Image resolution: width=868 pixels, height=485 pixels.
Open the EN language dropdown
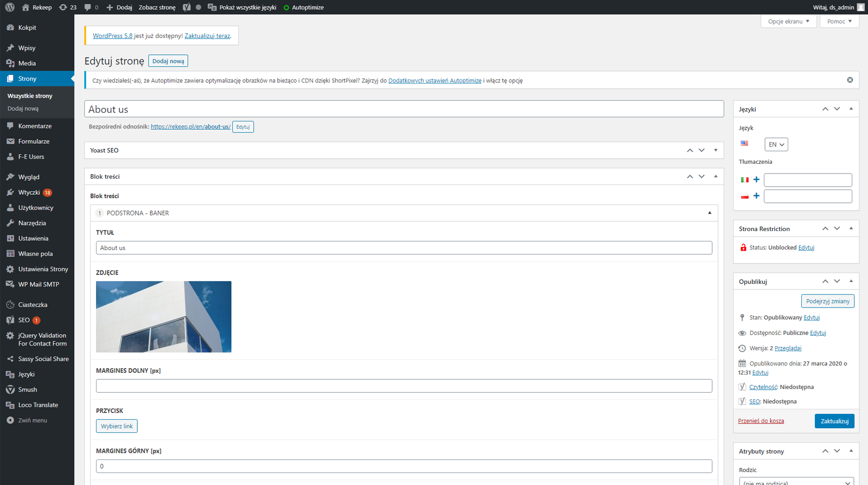pyautogui.click(x=776, y=144)
